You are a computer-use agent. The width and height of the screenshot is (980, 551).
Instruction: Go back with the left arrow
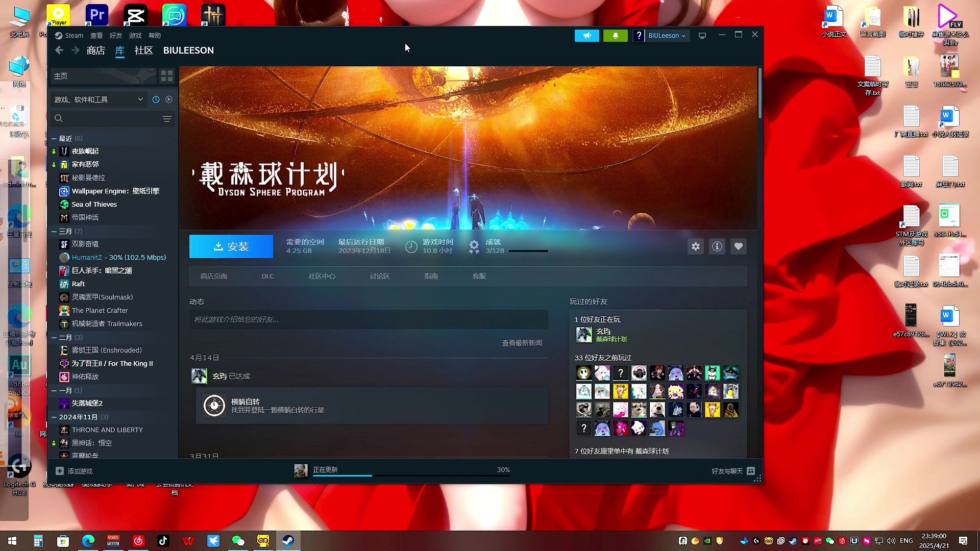59,50
